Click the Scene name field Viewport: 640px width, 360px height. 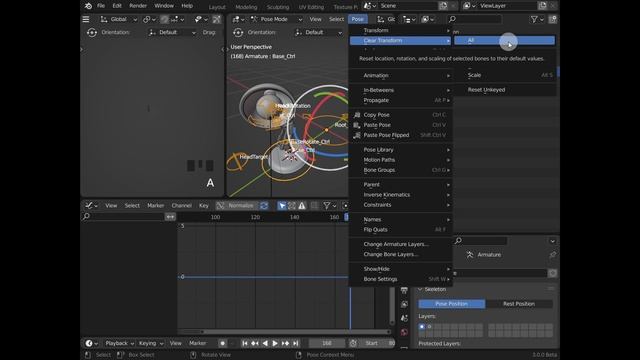click(x=407, y=6)
